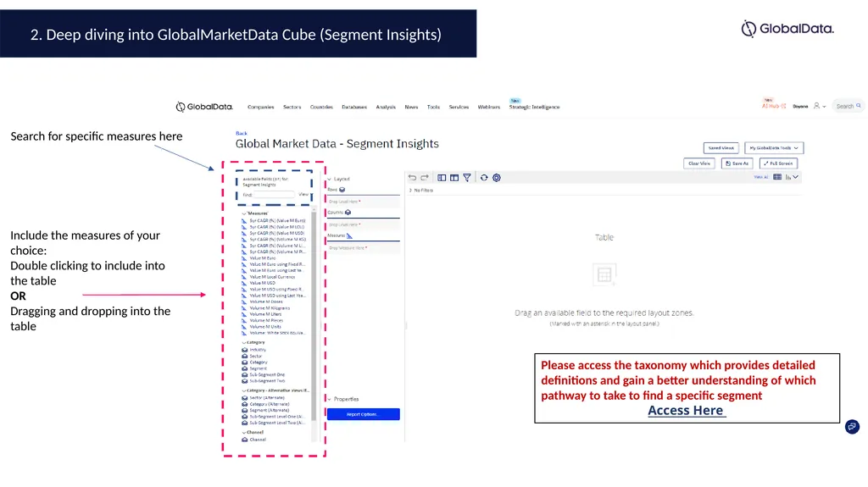Open the Tools menu
This screenshot has width=868, height=487.
click(433, 108)
